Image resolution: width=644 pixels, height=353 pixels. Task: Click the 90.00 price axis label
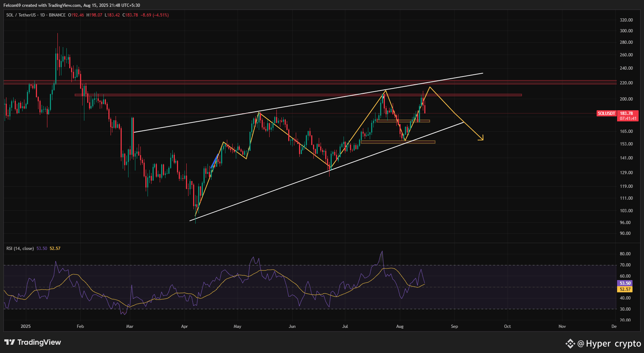[x=625, y=233]
